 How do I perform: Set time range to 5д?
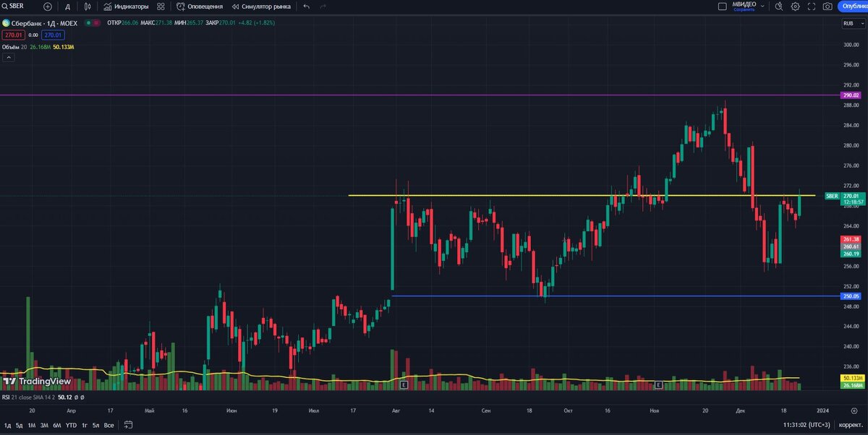pyautogui.click(x=19, y=425)
